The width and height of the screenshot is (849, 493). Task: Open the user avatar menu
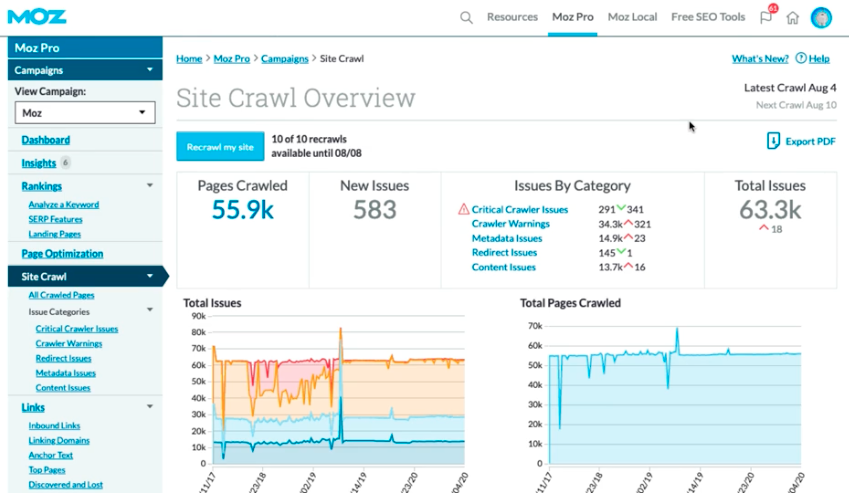pyautogui.click(x=821, y=18)
